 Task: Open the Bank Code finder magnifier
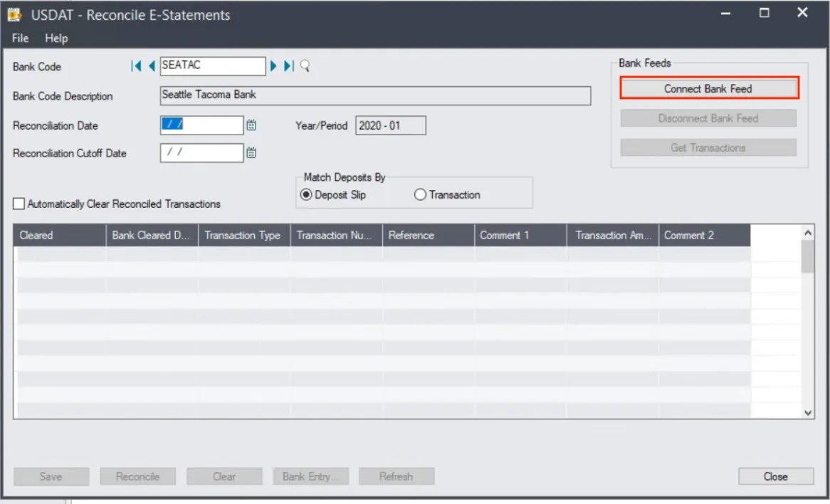[x=305, y=65]
